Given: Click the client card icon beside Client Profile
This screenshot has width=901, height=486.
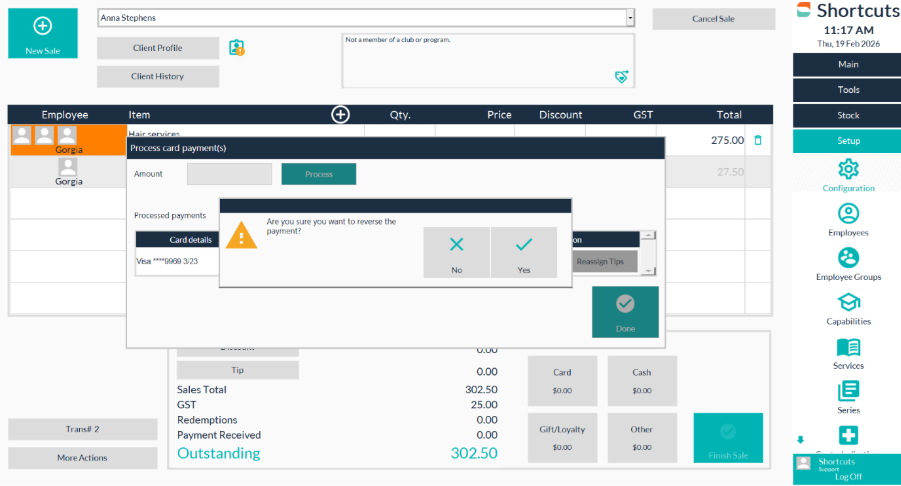Looking at the screenshot, I should pyautogui.click(x=236, y=47).
